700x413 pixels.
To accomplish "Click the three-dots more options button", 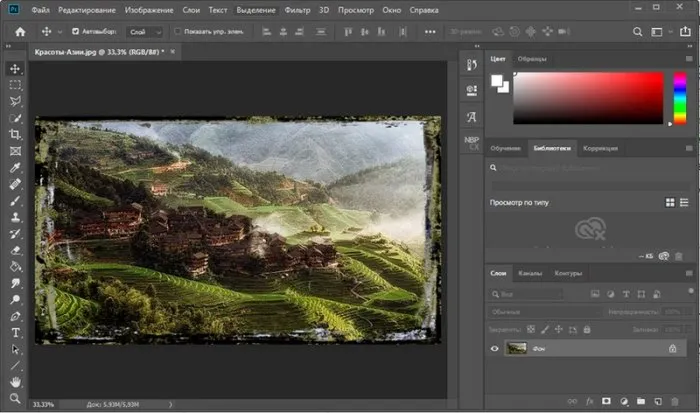I will click(430, 32).
